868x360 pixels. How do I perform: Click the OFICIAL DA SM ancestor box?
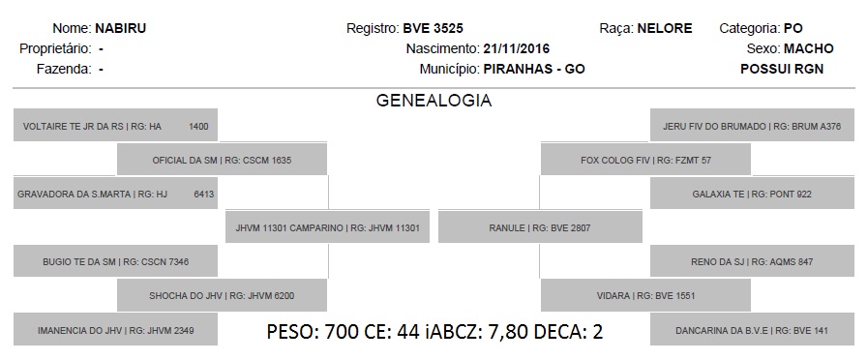(x=222, y=160)
